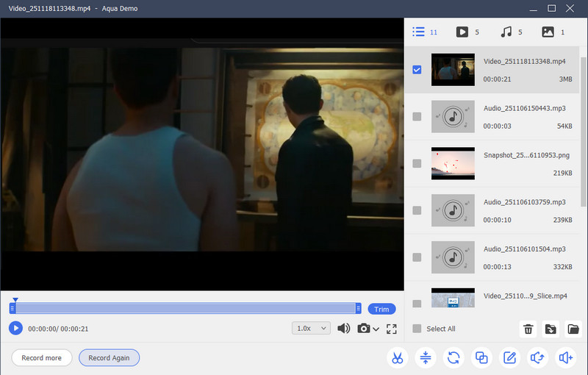Screen dimensions: 588x375
Task: Select the Video_25110...9_Slice.mp4 filename
Action: pyautogui.click(x=525, y=296)
